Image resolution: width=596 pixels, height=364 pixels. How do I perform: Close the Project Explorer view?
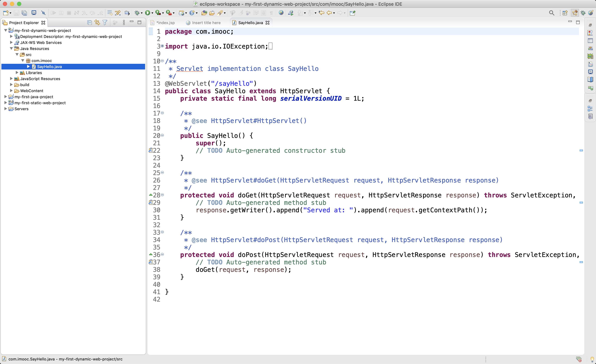coord(43,23)
